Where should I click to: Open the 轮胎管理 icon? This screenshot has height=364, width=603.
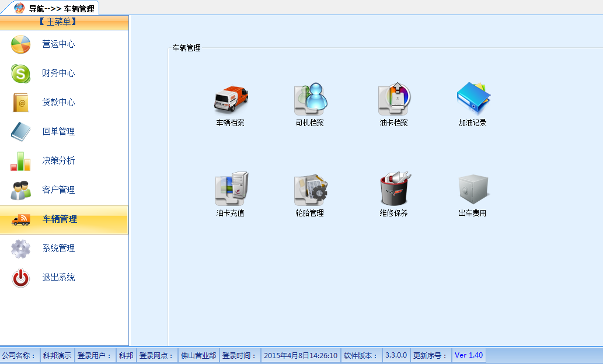click(x=310, y=190)
